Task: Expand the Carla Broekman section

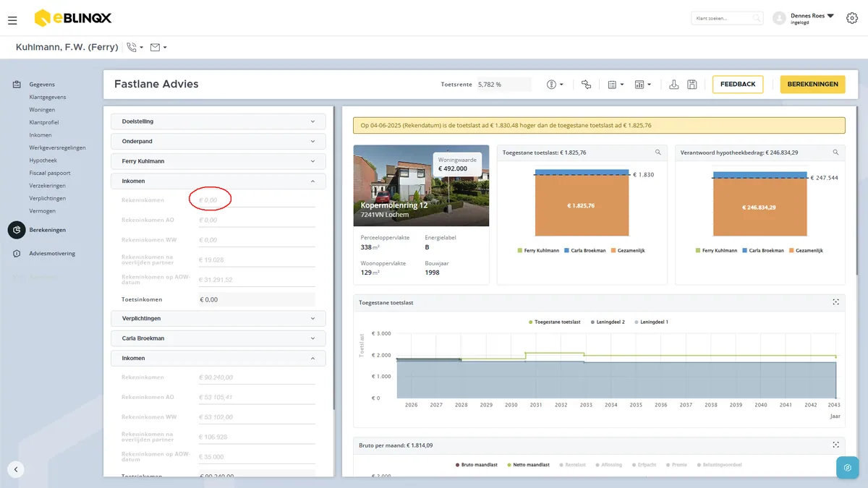Action: pos(218,338)
